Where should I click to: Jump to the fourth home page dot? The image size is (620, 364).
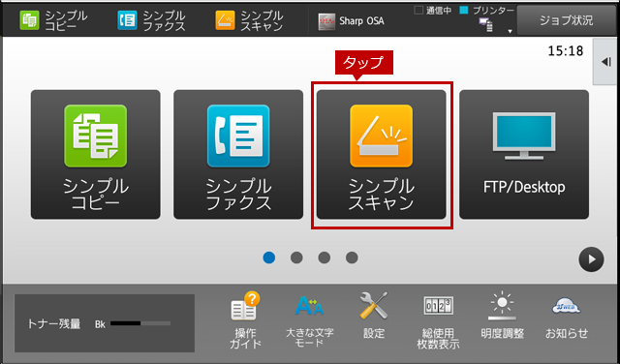click(352, 258)
